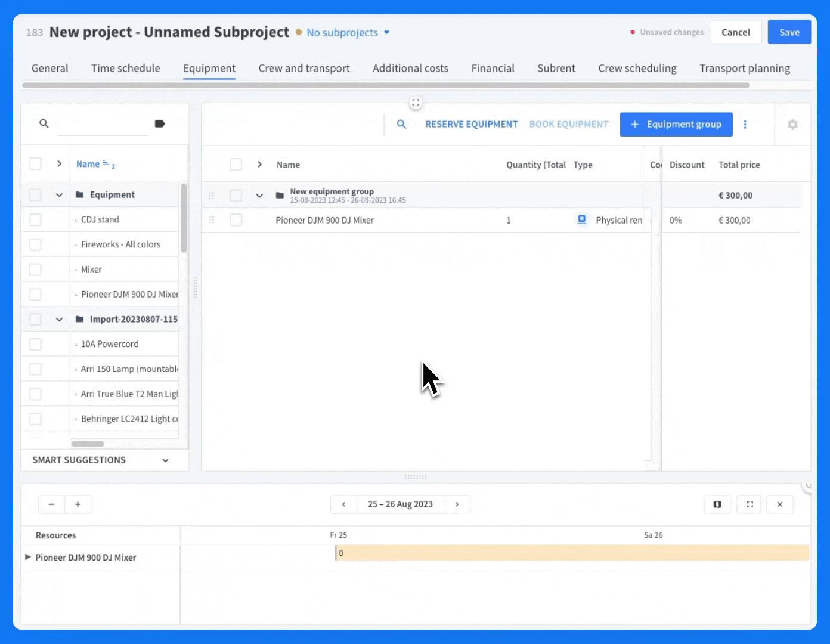
Task: Tick the checkbox for Mixer
Action: [35, 270]
